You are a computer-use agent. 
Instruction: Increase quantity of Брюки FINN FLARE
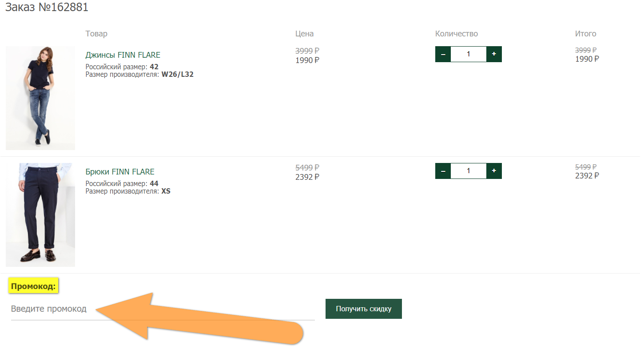pyautogui.click(x=494, y=171)
